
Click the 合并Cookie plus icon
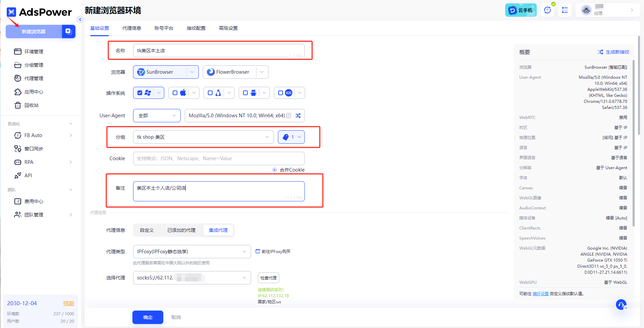coord(275,170)
